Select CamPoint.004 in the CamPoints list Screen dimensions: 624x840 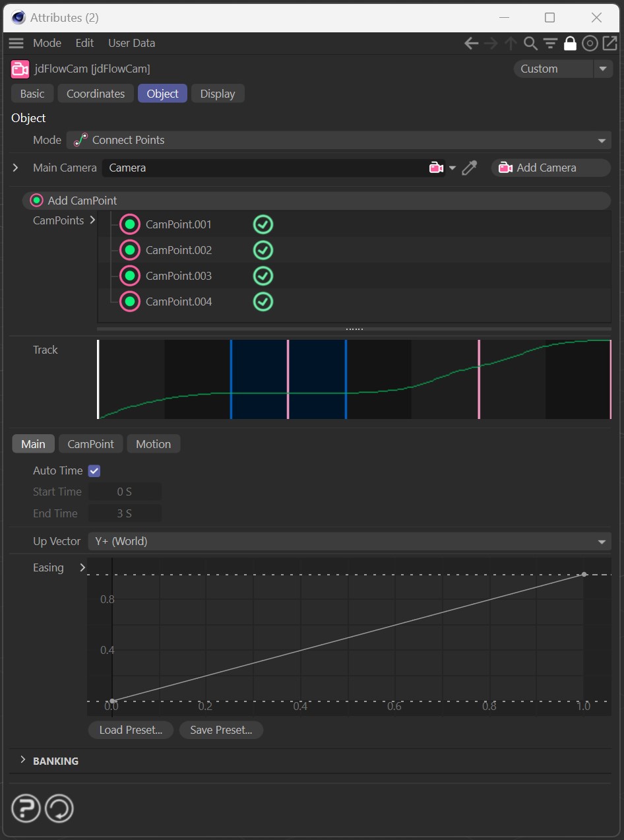click(x=179, y=302)
